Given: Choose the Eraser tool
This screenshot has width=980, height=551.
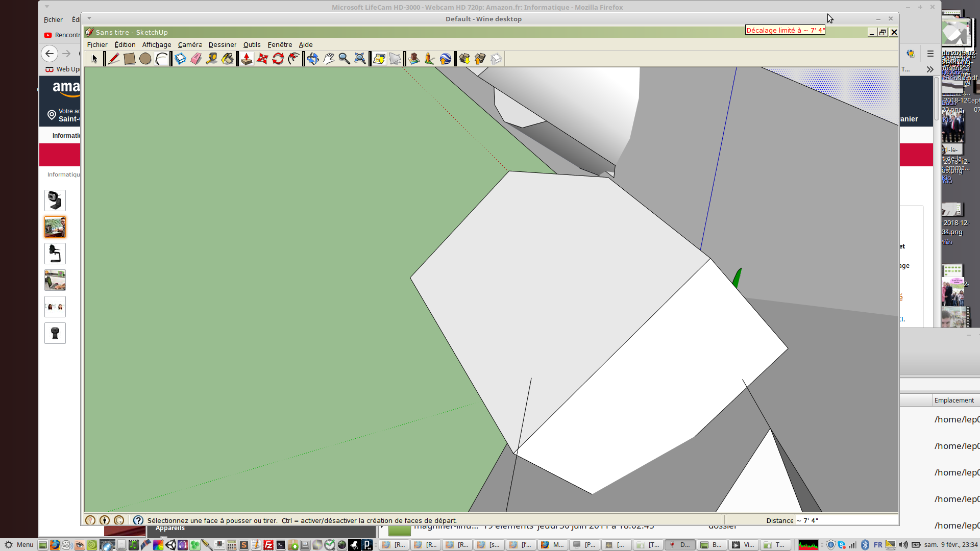Looking at the screenshot, I should [196, 59].
